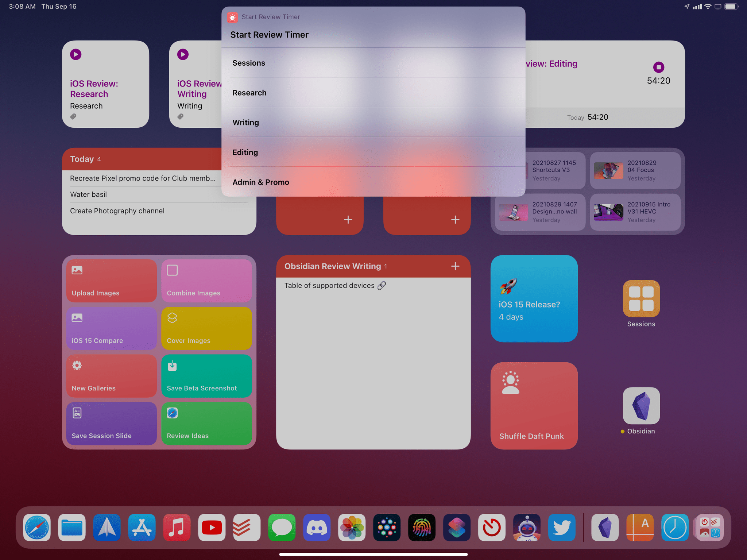Open the Photos app in dock
Screen dimensions: 747x560
click(x=352, y=527)
